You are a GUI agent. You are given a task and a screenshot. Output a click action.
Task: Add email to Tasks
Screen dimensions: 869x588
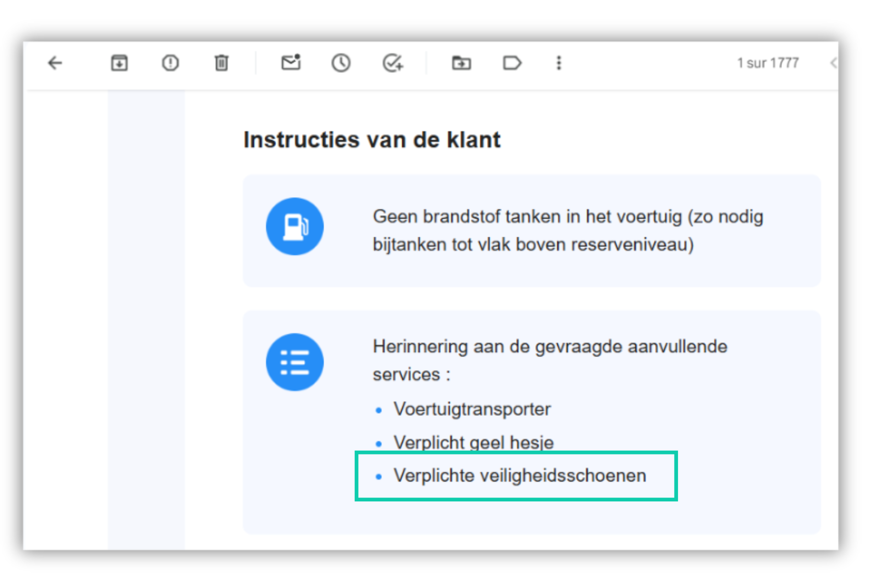pyautogui.click(x=393, y=63)
